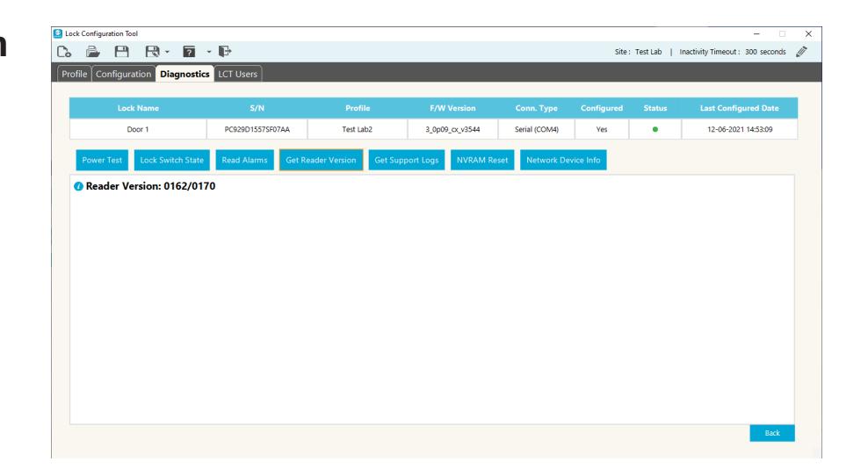Click Get Support Logs button
Screen dimensions: 868x469
(x=406, y=160)
